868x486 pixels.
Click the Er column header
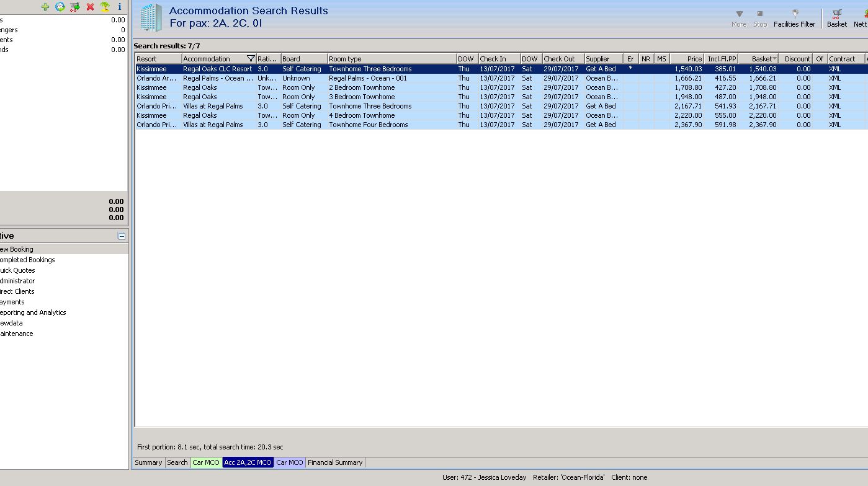pos(630,59)
